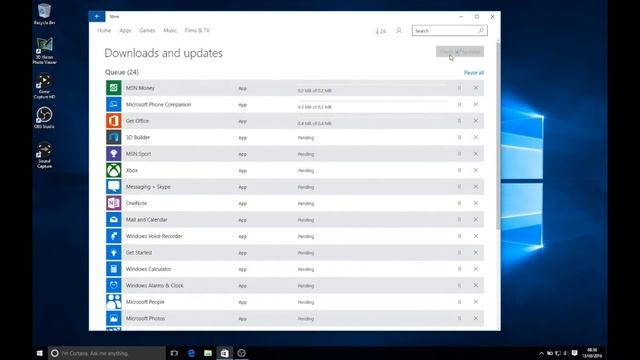Click the Mail and Calendar app icon
640x360 pixels.
point(113,220)
